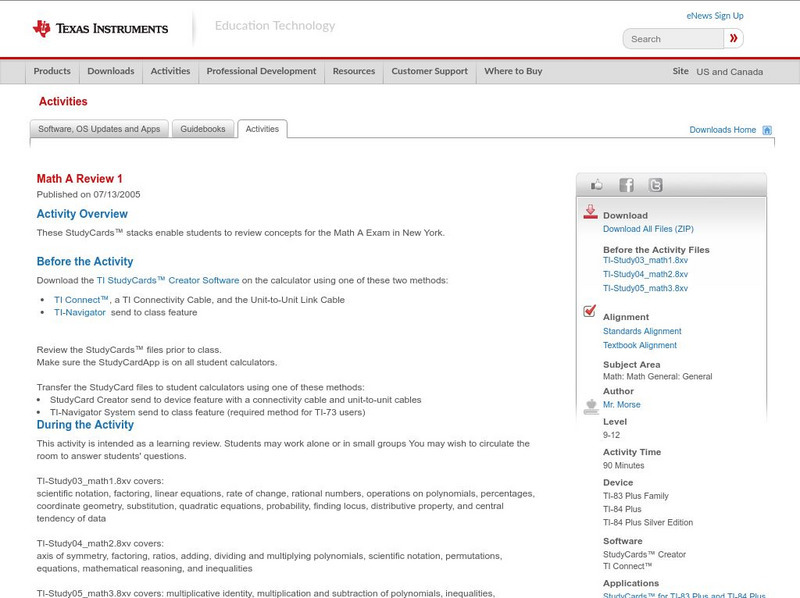Share the activity on Facebook
Image resolution: width=800 pixels, height=598 pixels.
[x=626, y=185]
